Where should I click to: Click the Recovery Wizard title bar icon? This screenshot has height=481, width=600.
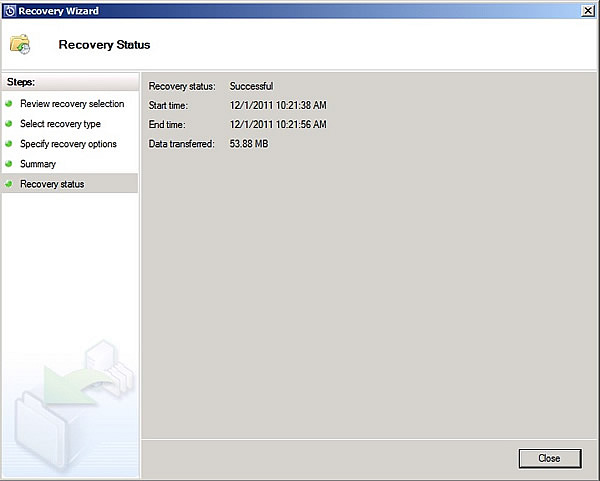point(10,10)
